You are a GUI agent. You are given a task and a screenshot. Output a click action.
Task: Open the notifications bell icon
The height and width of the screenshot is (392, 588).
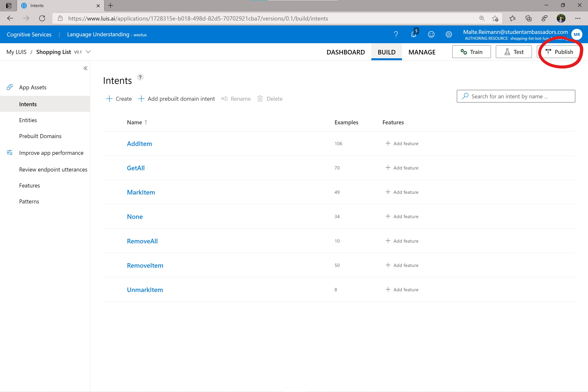point(413,34)
